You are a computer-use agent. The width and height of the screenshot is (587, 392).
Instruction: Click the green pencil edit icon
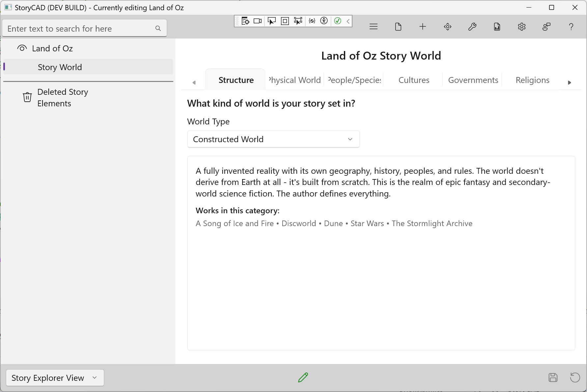pyautogui.click(x=303, y=377)
